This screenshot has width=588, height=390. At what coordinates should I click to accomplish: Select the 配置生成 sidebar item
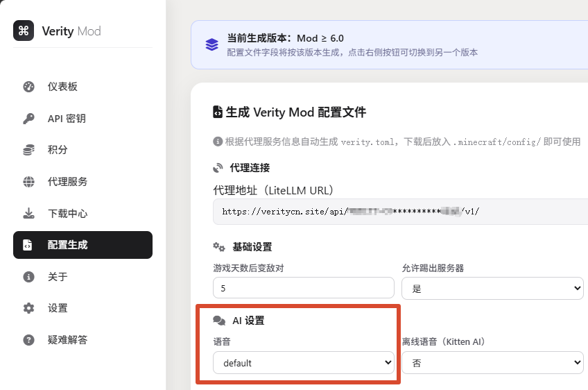(83, 245)
